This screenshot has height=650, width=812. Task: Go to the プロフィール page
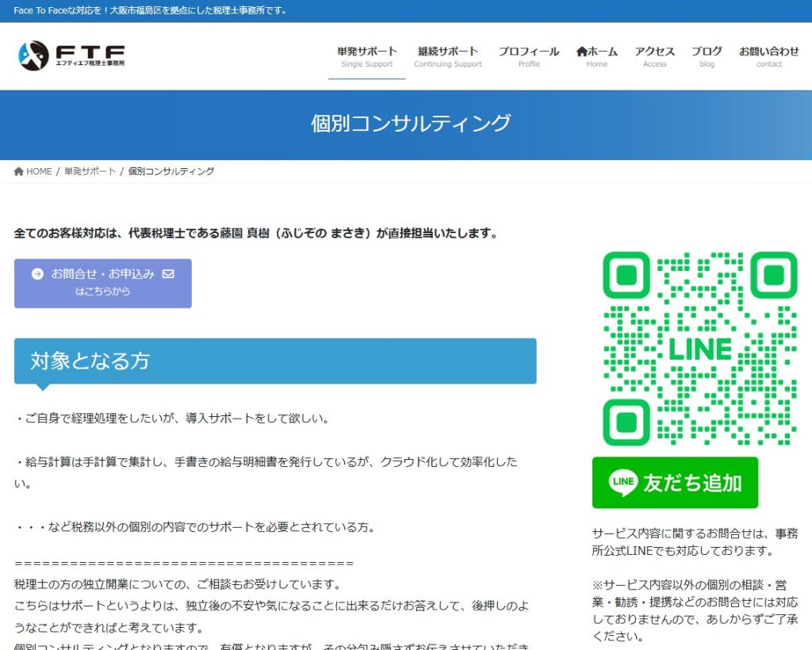[x=529, y=56]
